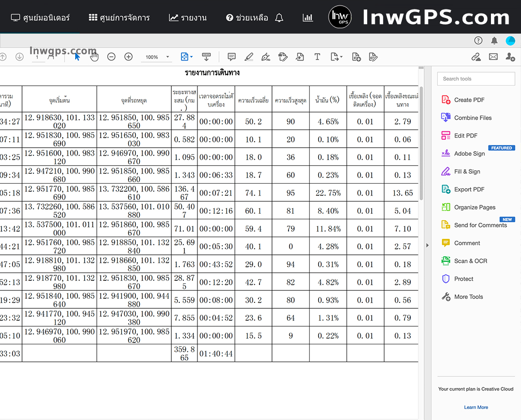Expand the 100% zoom level dropdown
This screenshot has width=521, height=420.
(x=167, y=57)
